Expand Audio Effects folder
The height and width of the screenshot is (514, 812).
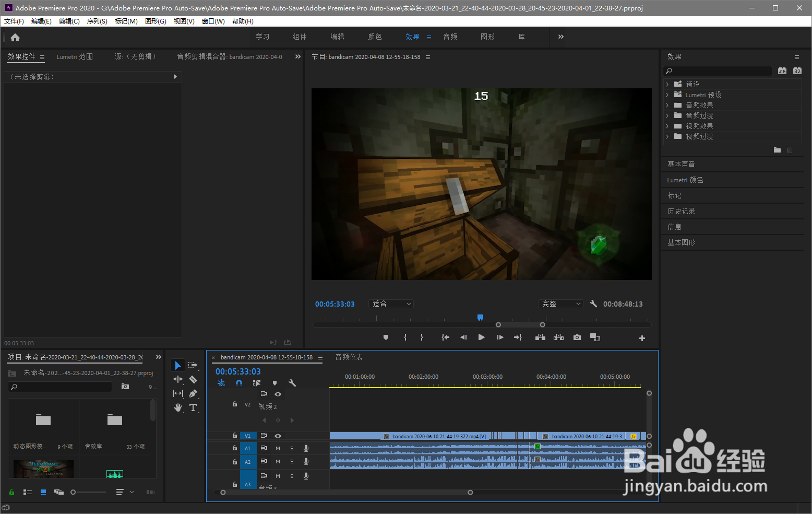coord(667,105)
